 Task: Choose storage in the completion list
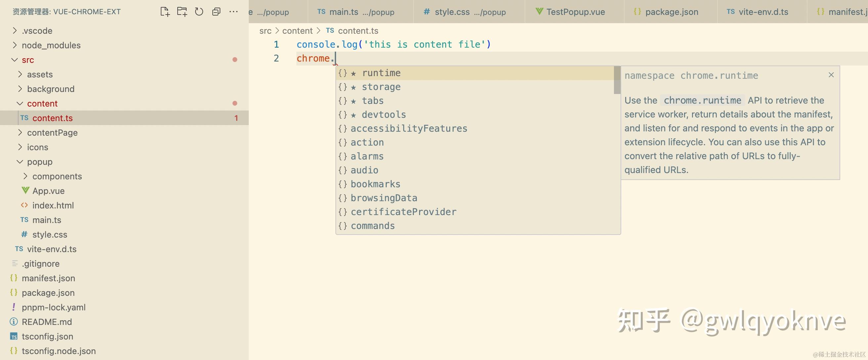pyautogui.click(x=381, y=87)
